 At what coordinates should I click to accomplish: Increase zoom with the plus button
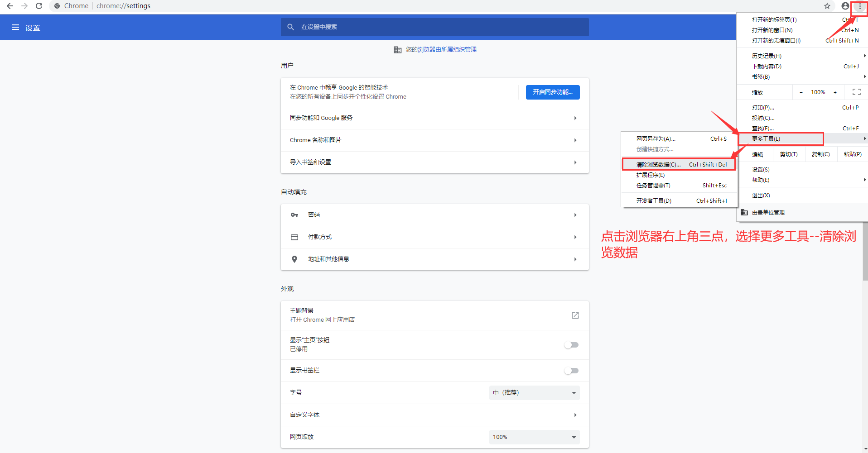[x=835, y=92]
